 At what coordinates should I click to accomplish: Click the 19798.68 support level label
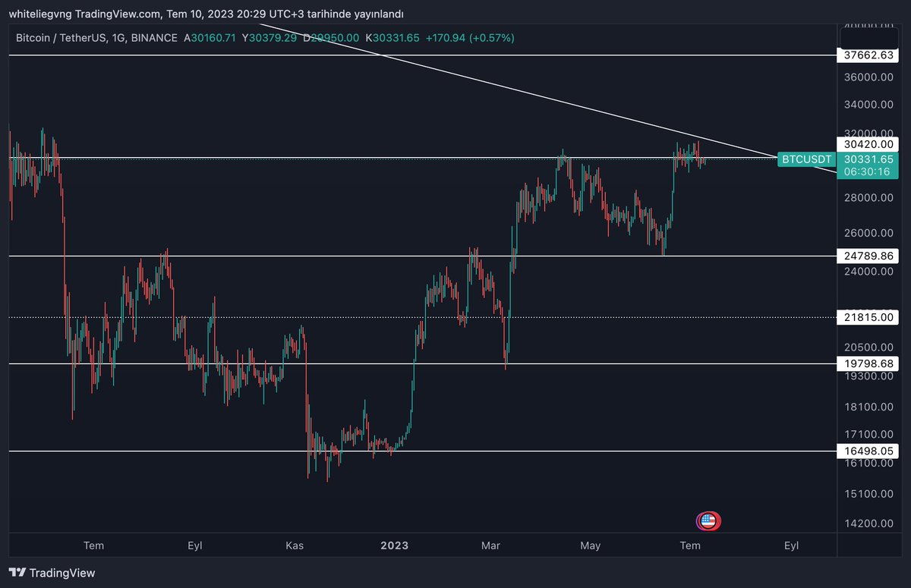(868, 363)
